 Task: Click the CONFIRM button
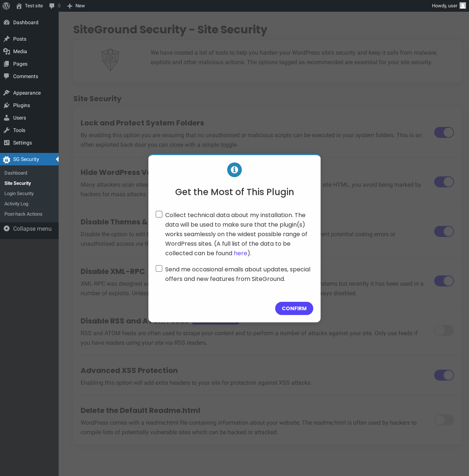294,308
